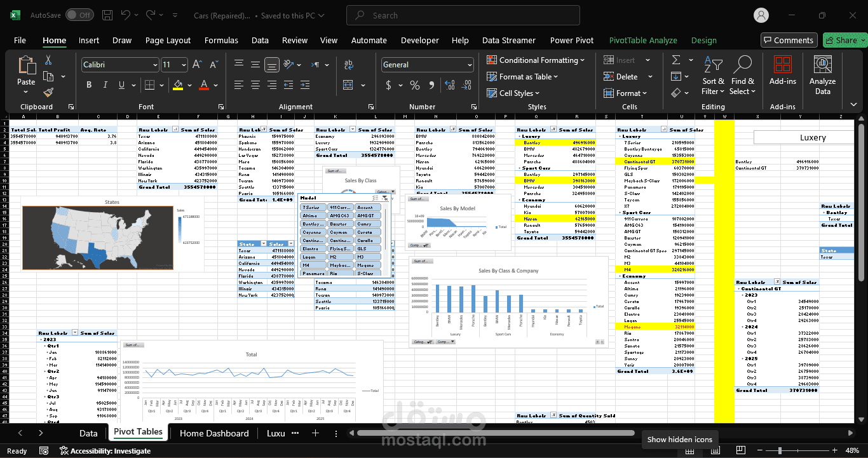
Task: Increase the cell indent
Action: point(306,85)
